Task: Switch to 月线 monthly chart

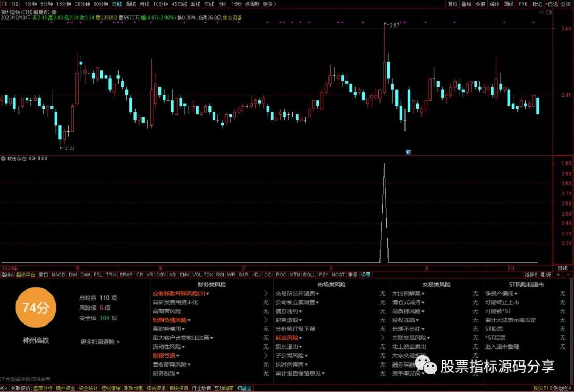Action: pyautogui.click(x=145, y=4)
